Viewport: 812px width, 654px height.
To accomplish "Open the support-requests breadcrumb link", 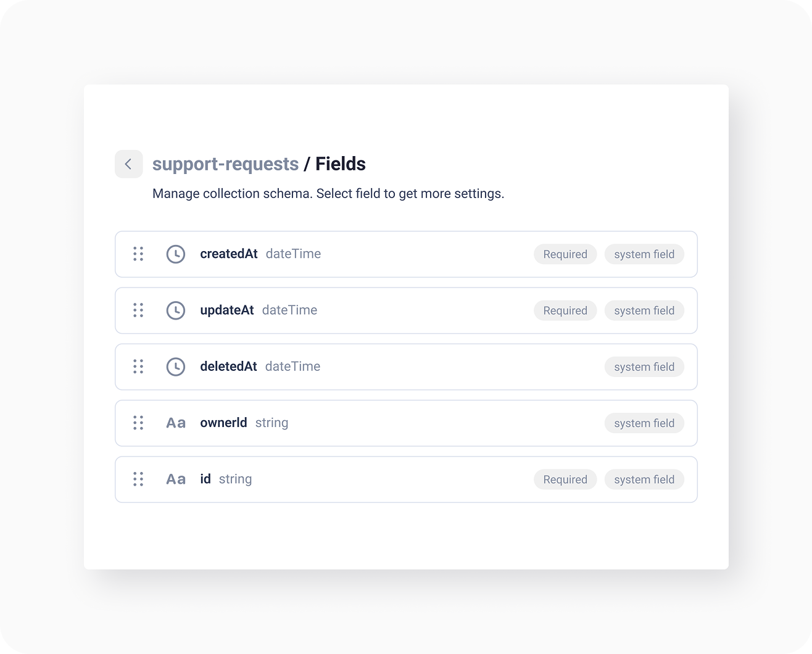I will 225,163.
